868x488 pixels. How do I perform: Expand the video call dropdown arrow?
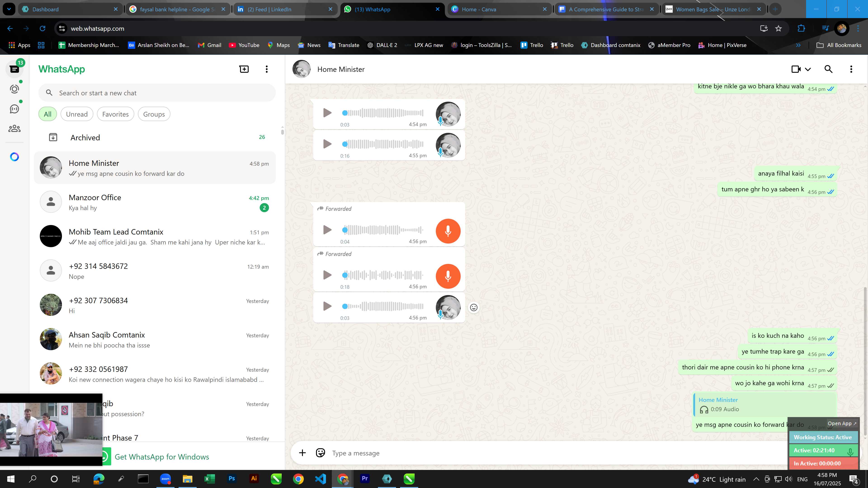click(x=808, y=69)
